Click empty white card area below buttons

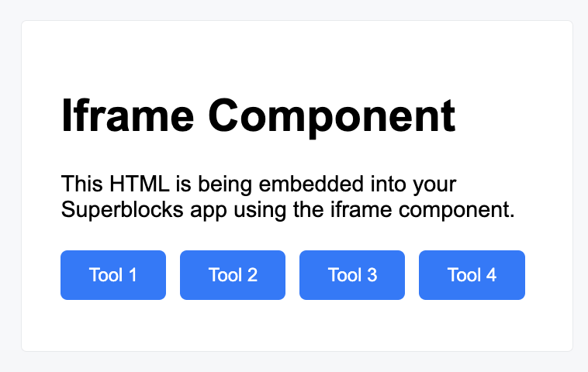(x=295, y=327)
